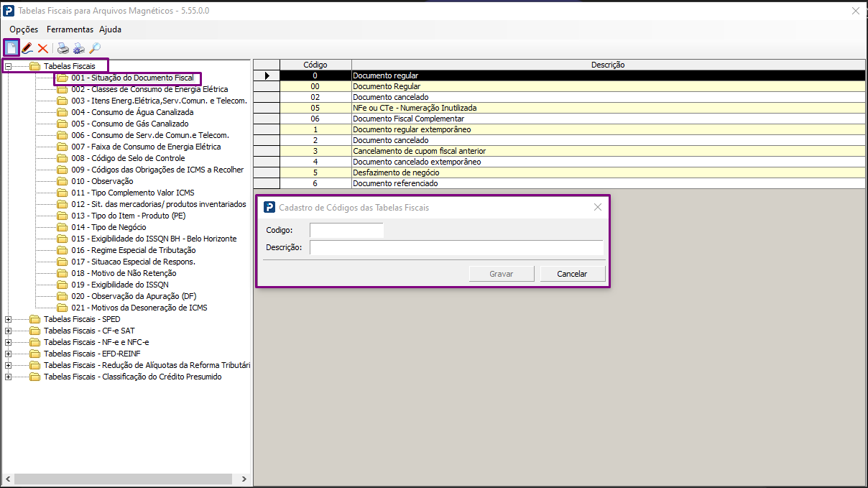868x488 pixels.
Task: Click the Codigo input field
Action: (346, 230)
